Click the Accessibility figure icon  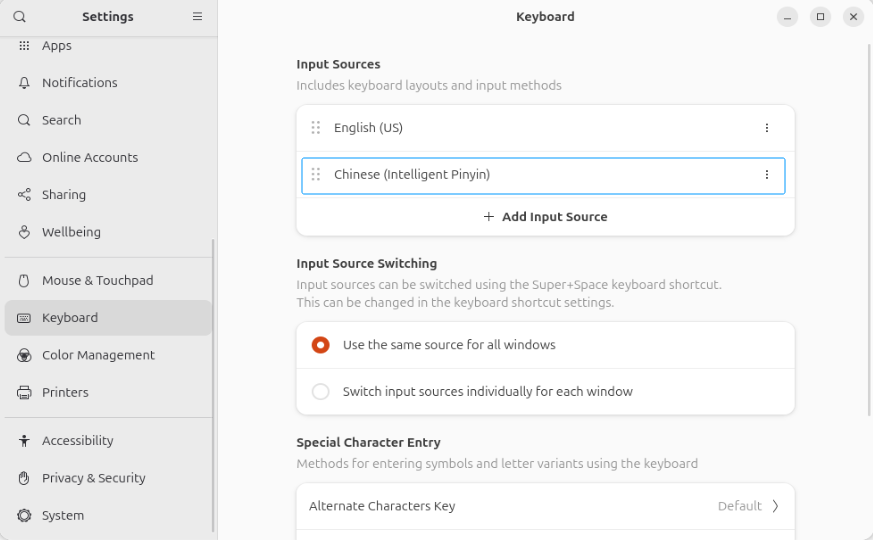[24, 441]
